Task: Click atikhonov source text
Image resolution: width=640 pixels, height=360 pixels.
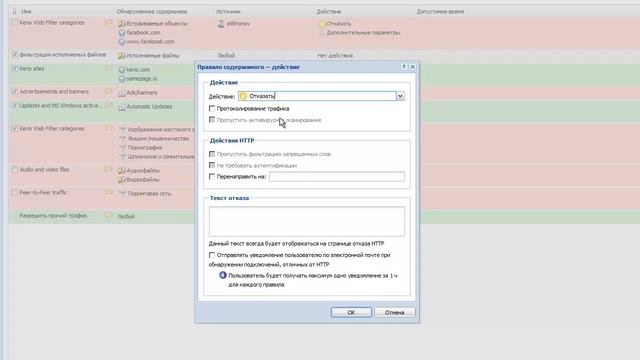Action: pyautogui.click(x=238, y=24)
